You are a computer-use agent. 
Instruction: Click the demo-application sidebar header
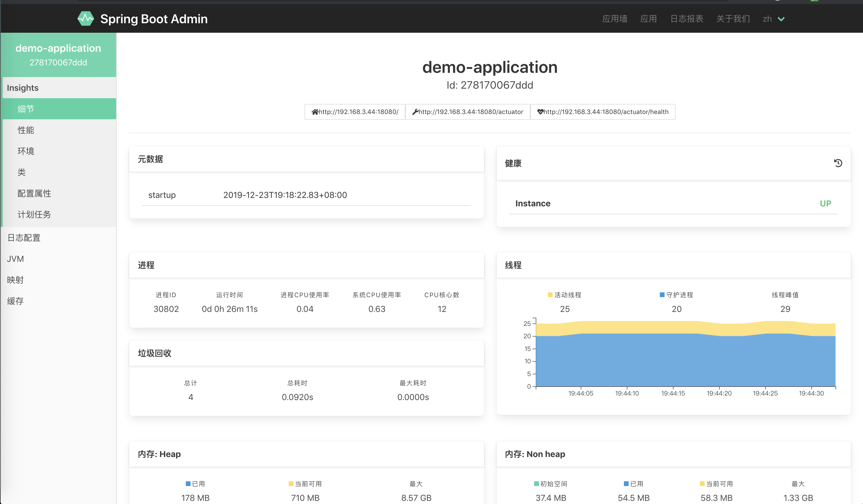tap(58, 55)
